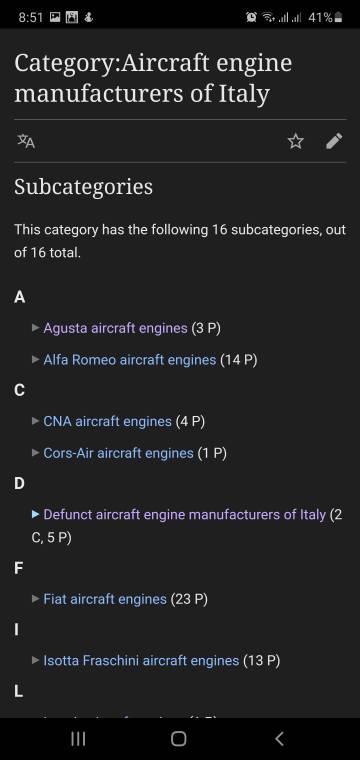Expand the Agusta aircraft engines triangle

(35, 328)
